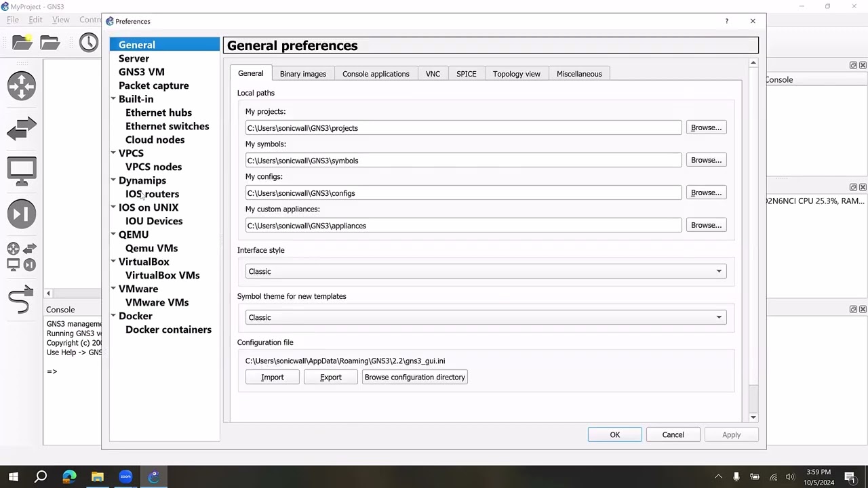Collapse the VPCS tree section
The height and width of the screenshot is (488, 868).
(x=113, y=153)
